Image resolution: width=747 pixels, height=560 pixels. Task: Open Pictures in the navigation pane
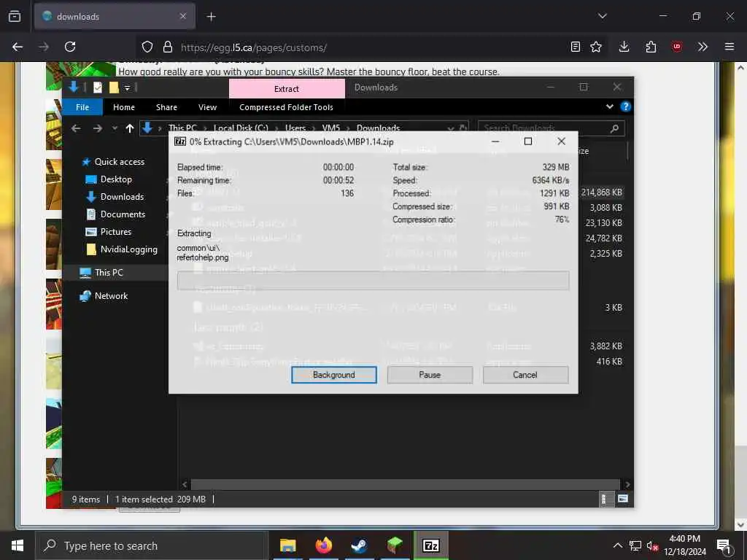point(116,232)
